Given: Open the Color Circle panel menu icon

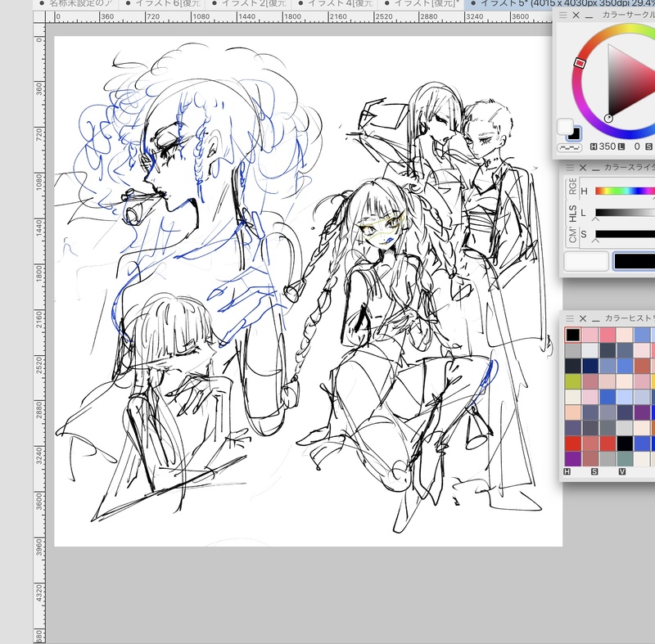Looking at the screenshot, I should (x=562, y=15).
